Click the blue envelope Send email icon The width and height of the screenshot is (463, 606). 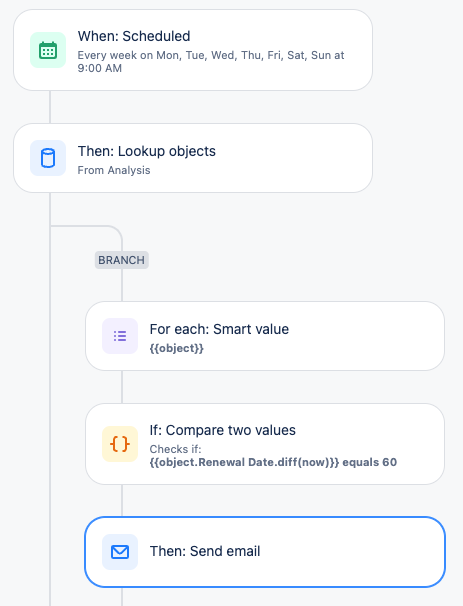[120, 552]
